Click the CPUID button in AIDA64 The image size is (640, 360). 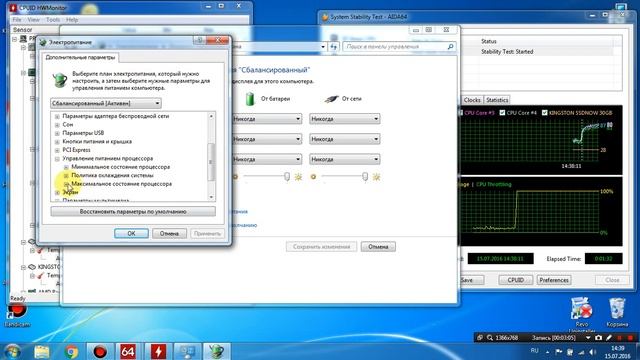(x=516, y=280)
